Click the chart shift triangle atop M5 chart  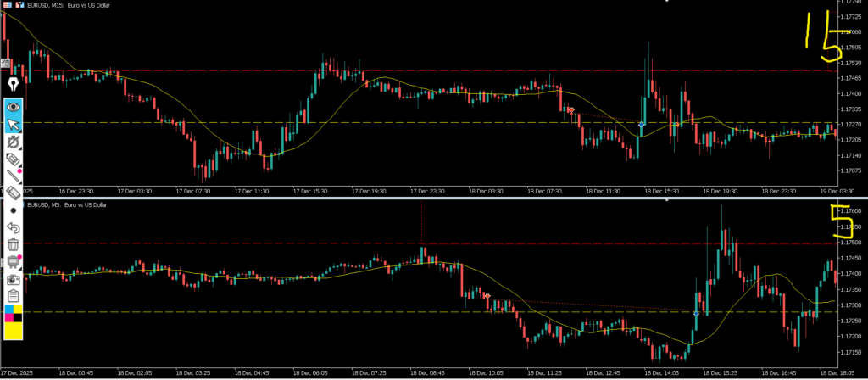click(666, 199)
